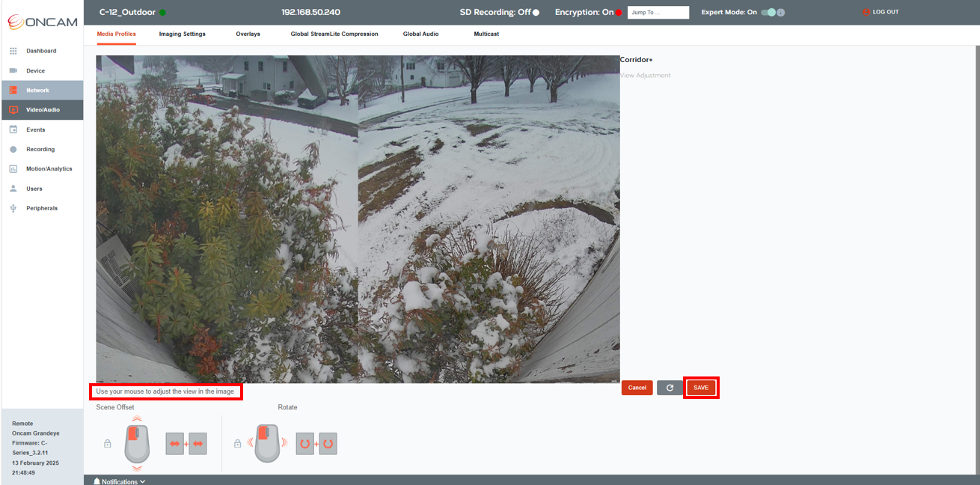Click the right horizontal-arrows key icon under Scene Offset
The image size is (980, 485).
(197, 444)
